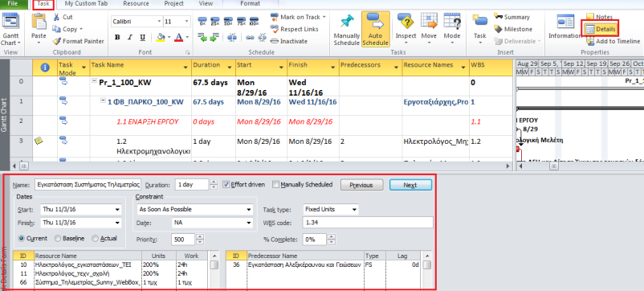Switch to the View tab
This screenshot has height=291, width=644.
(206, 4)
